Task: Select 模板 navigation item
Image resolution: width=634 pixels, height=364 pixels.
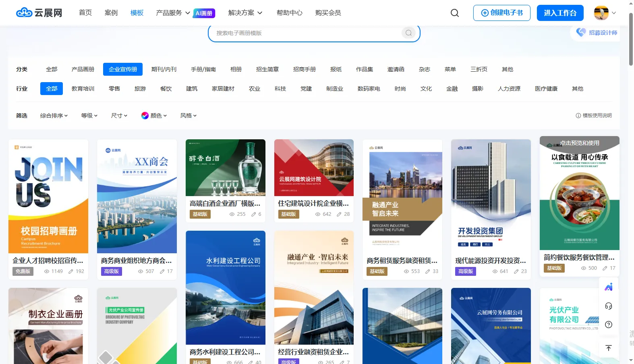Action: pyautogui.click(x=137, y=13)
